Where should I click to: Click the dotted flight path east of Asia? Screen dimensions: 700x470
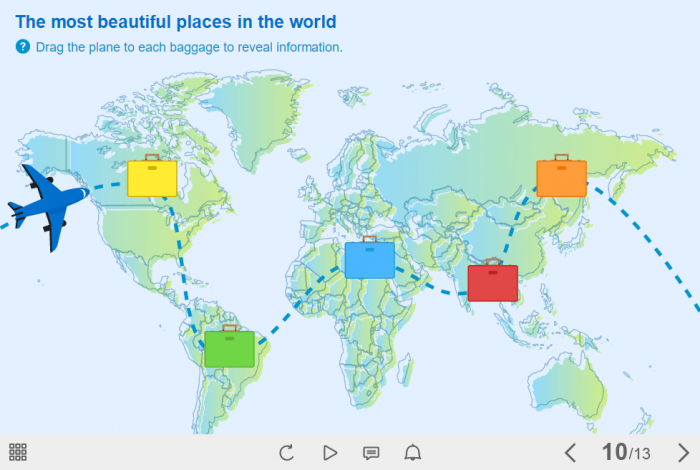pos(660,250)
